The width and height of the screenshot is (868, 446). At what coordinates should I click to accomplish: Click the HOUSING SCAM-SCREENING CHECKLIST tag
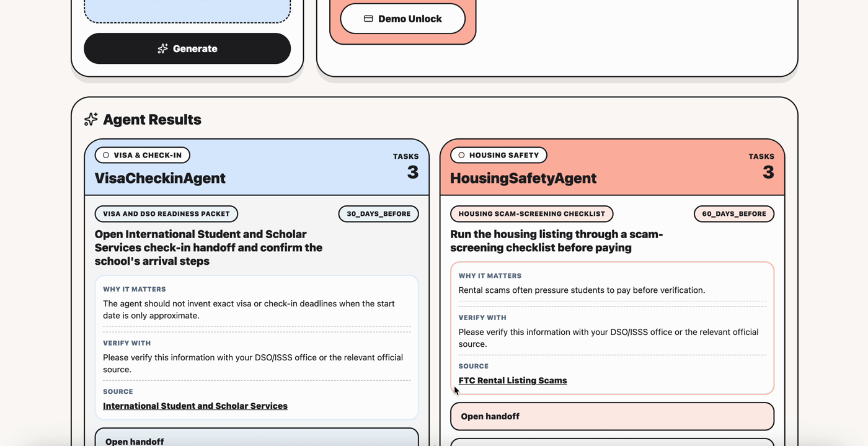pos(531,214)
